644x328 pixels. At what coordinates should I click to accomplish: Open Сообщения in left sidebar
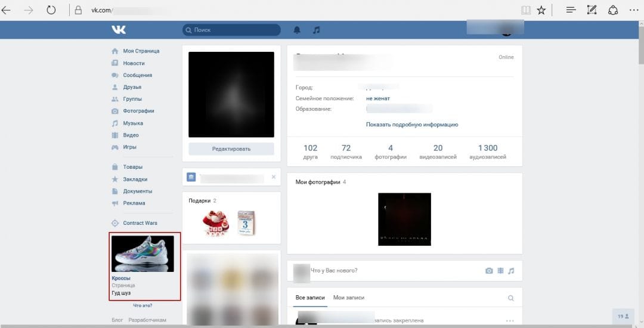(x=137, y=75)
